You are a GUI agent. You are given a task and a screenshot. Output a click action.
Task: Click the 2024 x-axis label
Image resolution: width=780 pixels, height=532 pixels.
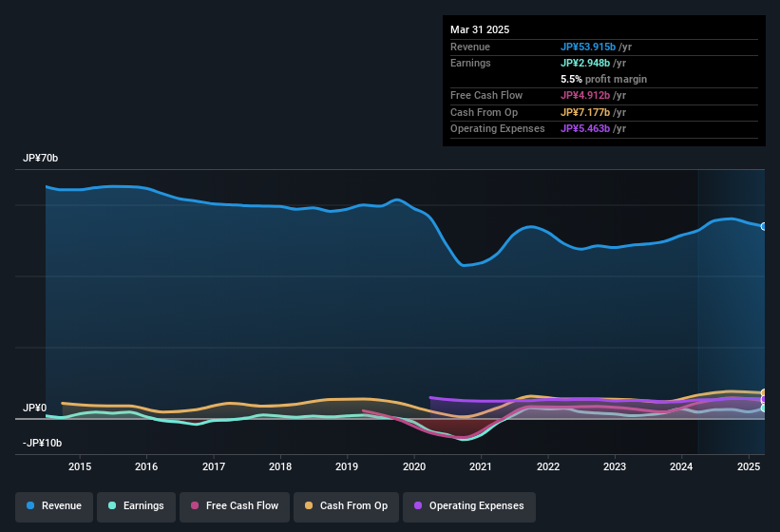tap(681, 466)
